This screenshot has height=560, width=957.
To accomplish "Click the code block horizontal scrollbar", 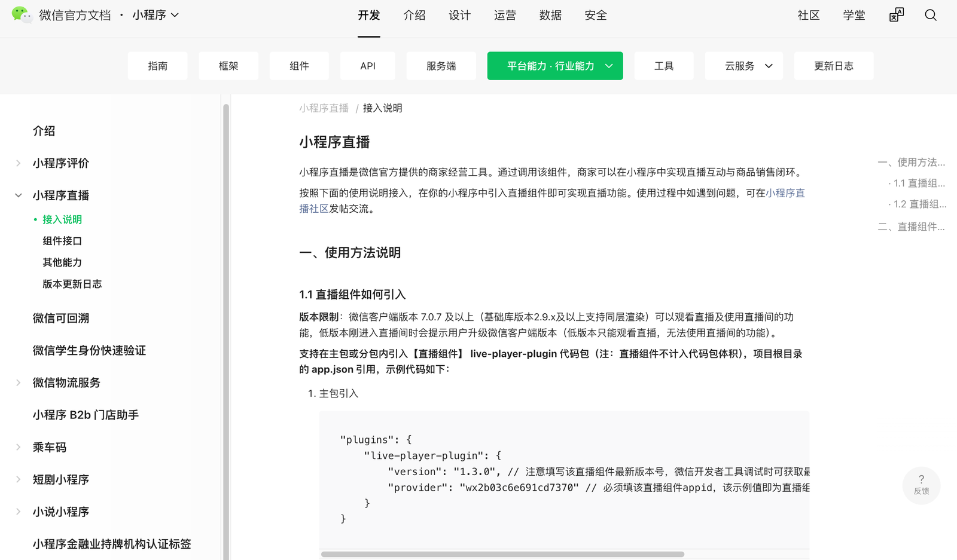I will 502,554.
